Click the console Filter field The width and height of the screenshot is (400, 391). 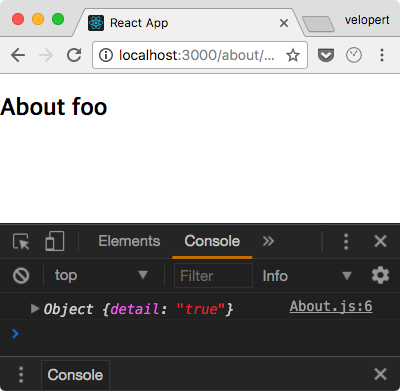(213, 276)
